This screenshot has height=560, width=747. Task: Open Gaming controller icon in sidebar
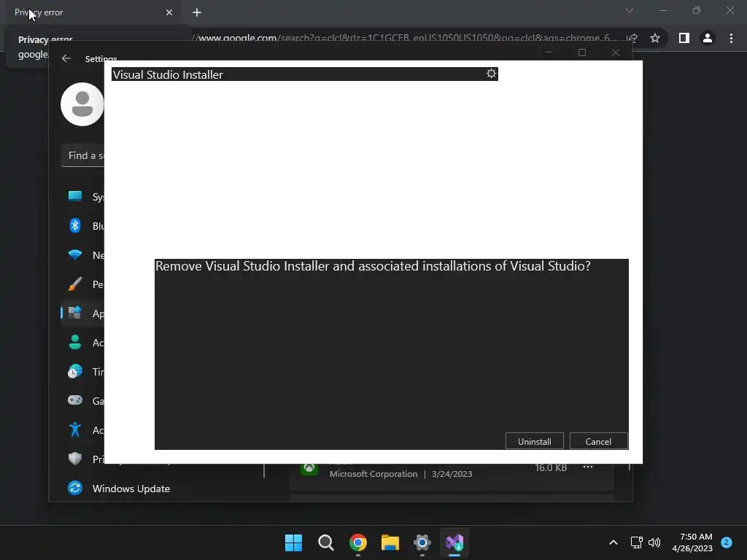pos(75,400)
